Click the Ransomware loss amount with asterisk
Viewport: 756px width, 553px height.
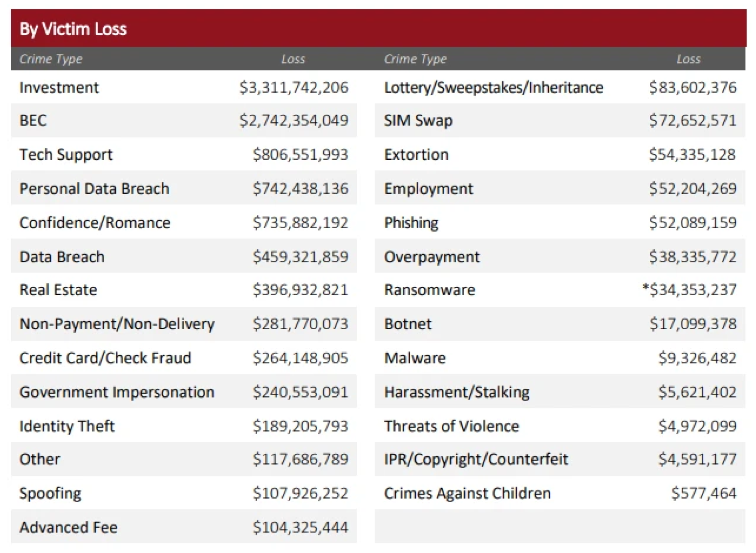pos(689,290)
